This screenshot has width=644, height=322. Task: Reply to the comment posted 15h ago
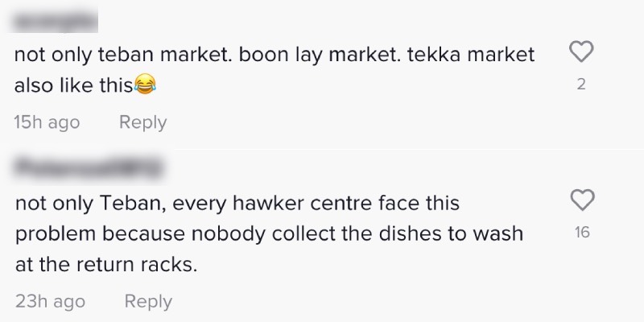pyautogui.click(x=142, y=122)
